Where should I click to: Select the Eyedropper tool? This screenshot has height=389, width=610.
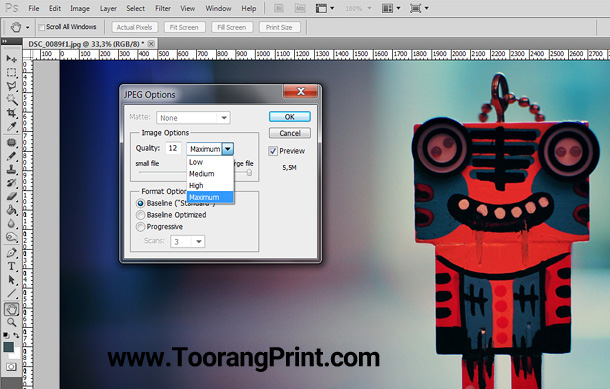click(11, 127)
